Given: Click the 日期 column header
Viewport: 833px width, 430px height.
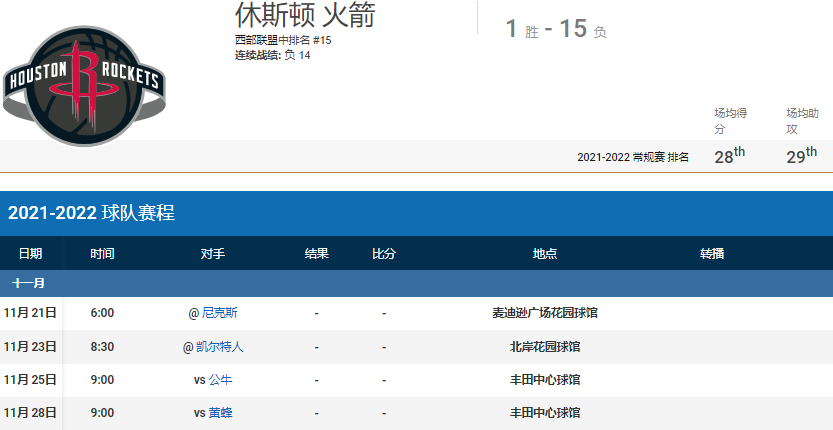Looking at the screenshot, I should tap(30, 254).
